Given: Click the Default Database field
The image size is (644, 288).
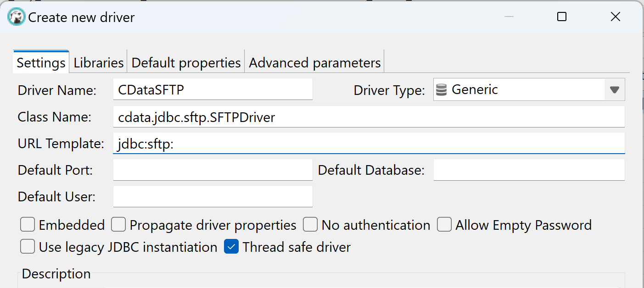Looking at the screenshot, I should pyautogui.click(x=529, y=171).
